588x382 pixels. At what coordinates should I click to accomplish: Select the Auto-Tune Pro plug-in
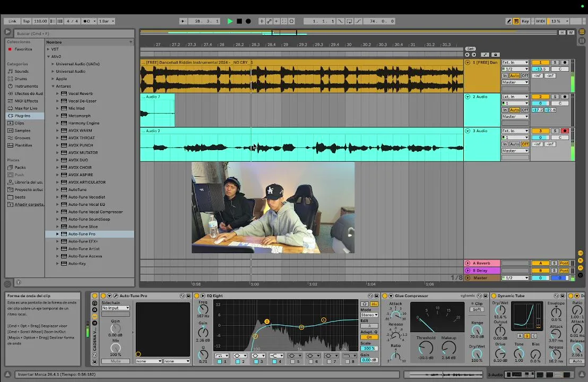tap(82, 234)
